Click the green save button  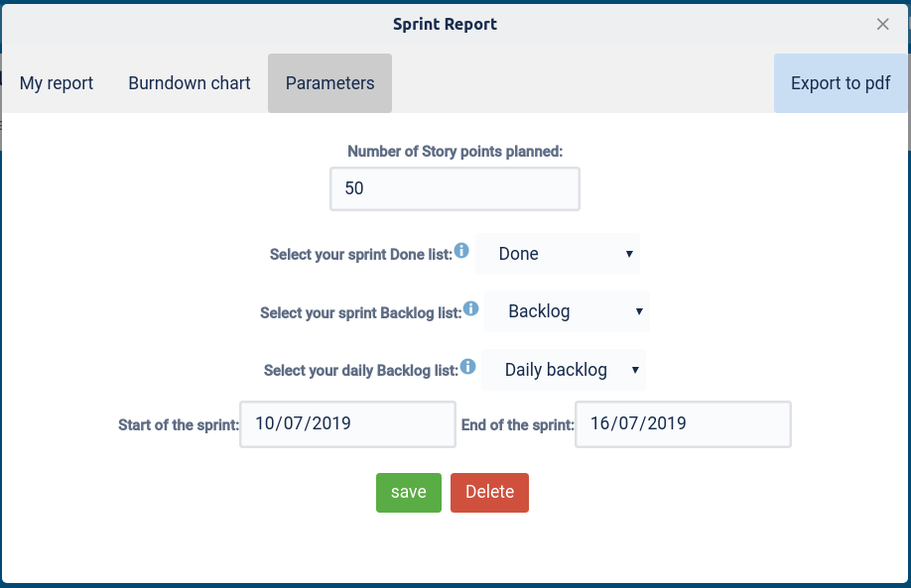coord(408,492)
